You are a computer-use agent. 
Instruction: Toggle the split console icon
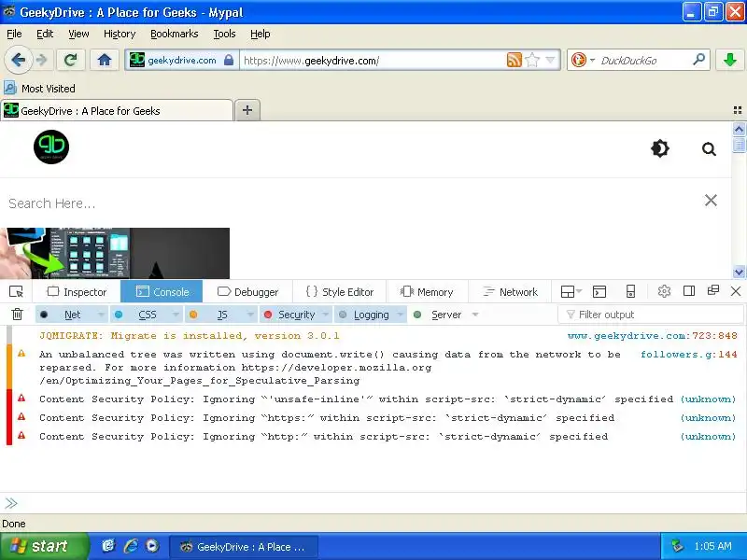point(599,291)
